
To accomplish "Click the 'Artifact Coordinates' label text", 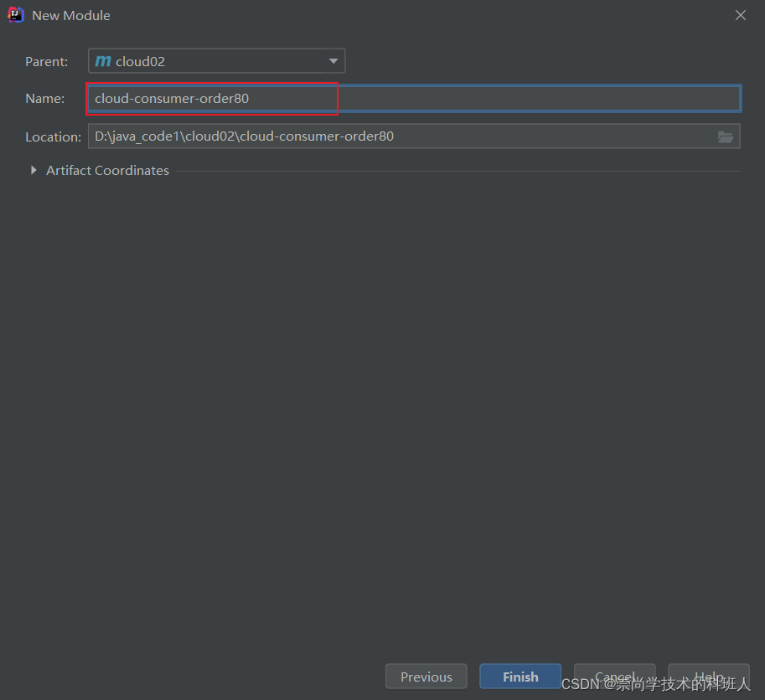I will click(x=107, y=170).
